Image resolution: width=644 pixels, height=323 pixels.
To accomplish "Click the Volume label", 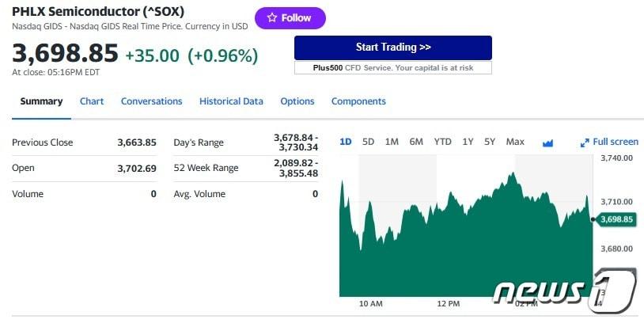I will click(28, 194).
